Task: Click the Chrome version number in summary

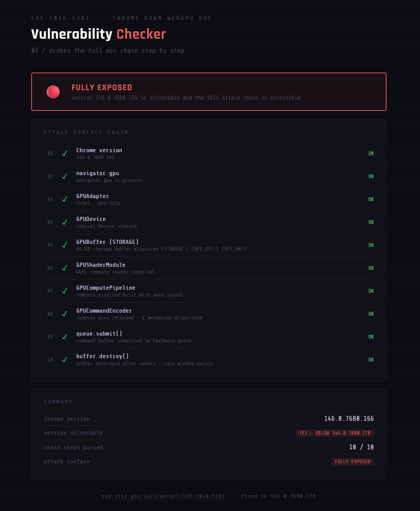Action: click(x=349, y=419)
